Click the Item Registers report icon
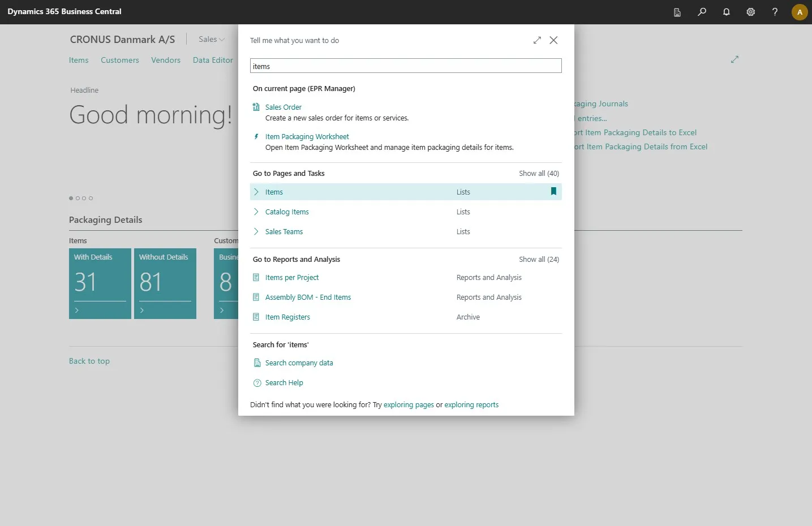Image resolution: width=812 pixels, height=526 pixels. 256,317
